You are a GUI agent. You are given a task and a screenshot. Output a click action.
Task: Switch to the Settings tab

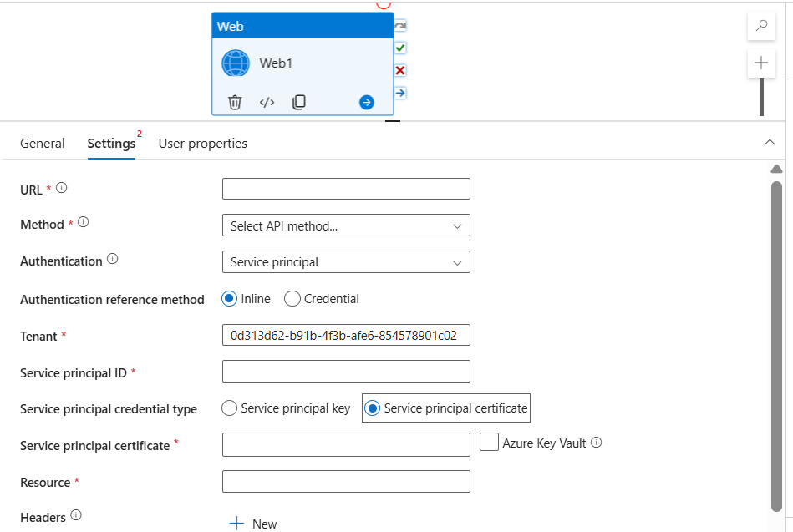(x=111, y=144)
